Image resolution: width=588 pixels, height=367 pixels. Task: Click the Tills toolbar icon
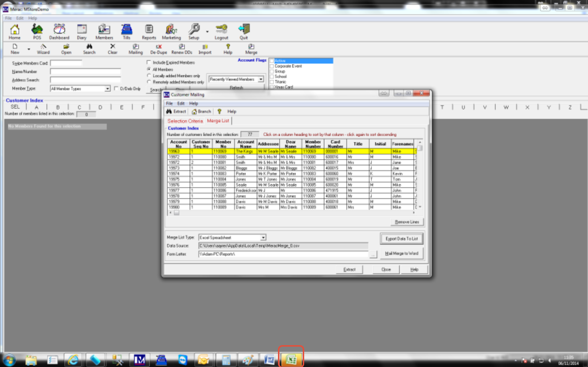pos(126,31)
